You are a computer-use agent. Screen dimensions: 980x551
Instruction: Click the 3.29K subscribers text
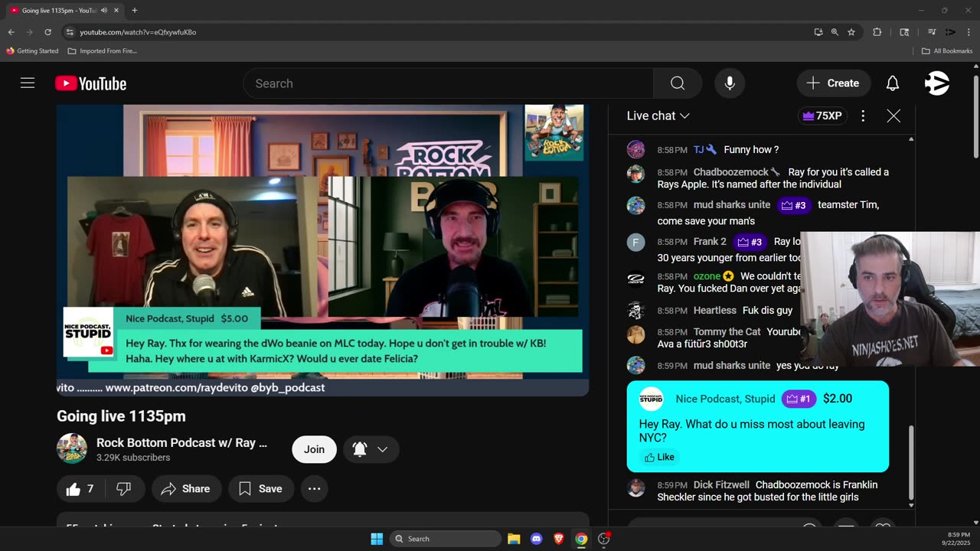tap(133, 458)
